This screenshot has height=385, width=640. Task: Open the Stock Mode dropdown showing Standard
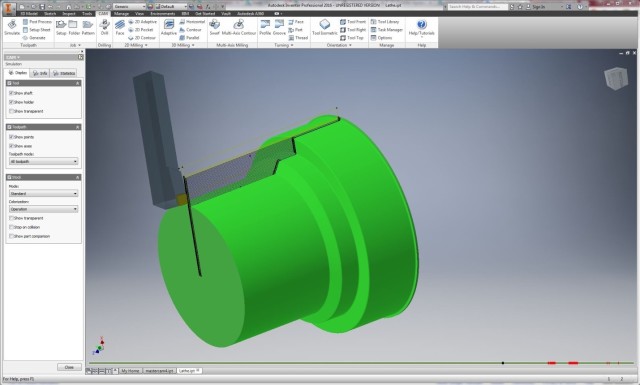[x=43, y=194]
